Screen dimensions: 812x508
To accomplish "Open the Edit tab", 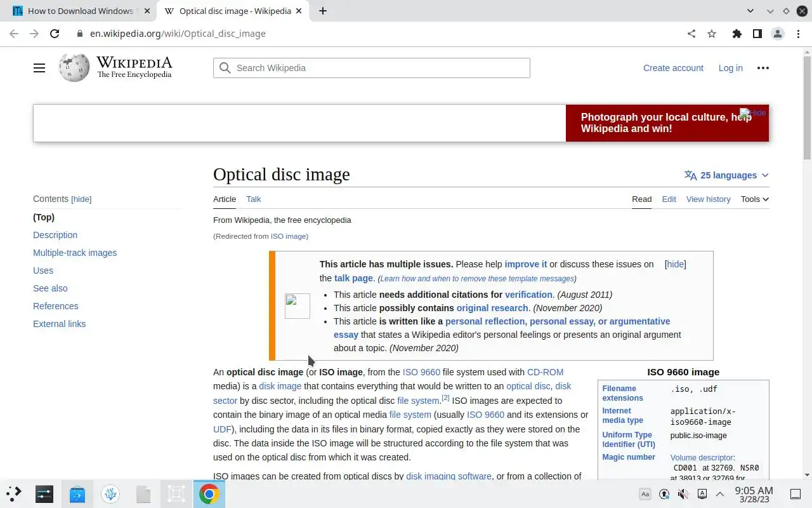I will (x=669, y=199).
